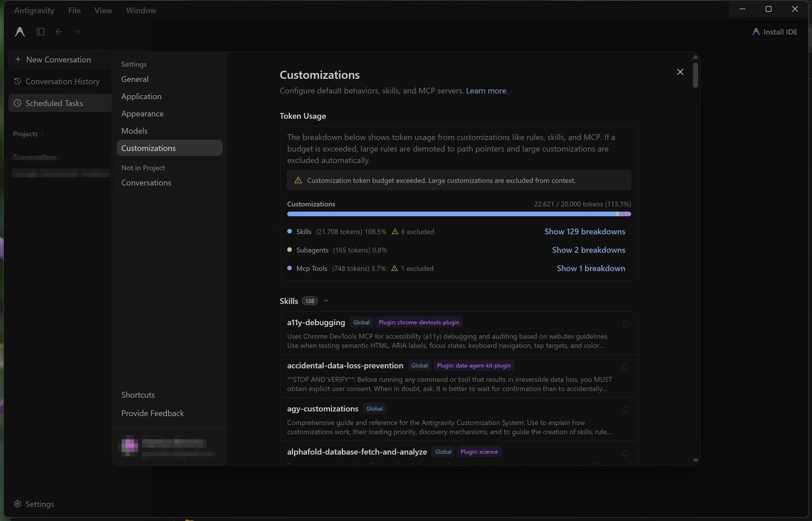Go to Models settings
The width and height of the screenshot is (812, 521).
click(x=169, y=131)
